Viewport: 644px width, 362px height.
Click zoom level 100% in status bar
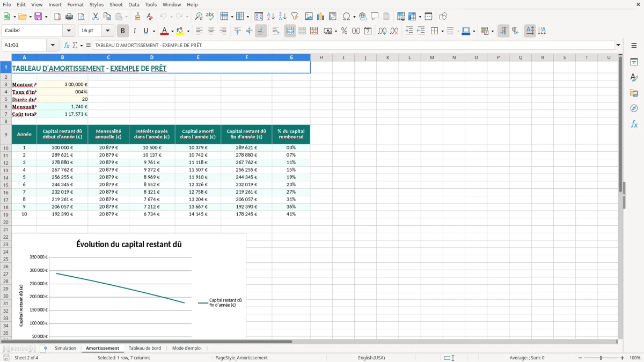[x=635, y=358]
